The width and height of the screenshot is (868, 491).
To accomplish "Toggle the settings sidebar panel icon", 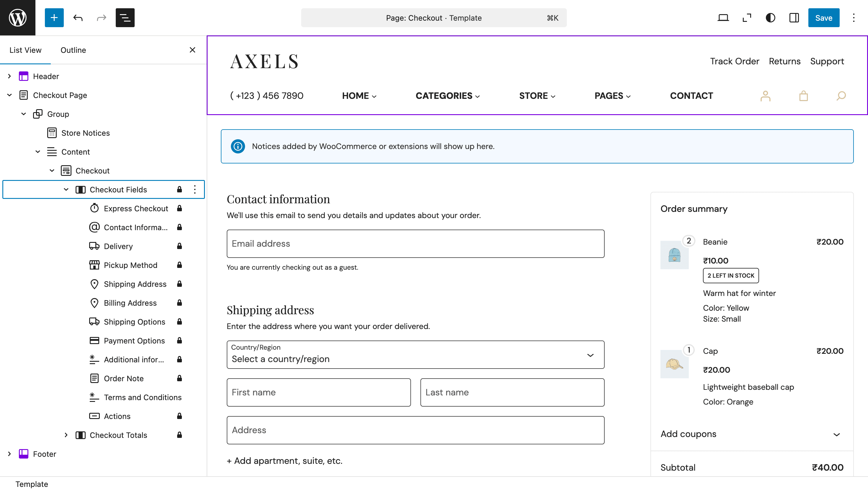I will pos(794,17).
